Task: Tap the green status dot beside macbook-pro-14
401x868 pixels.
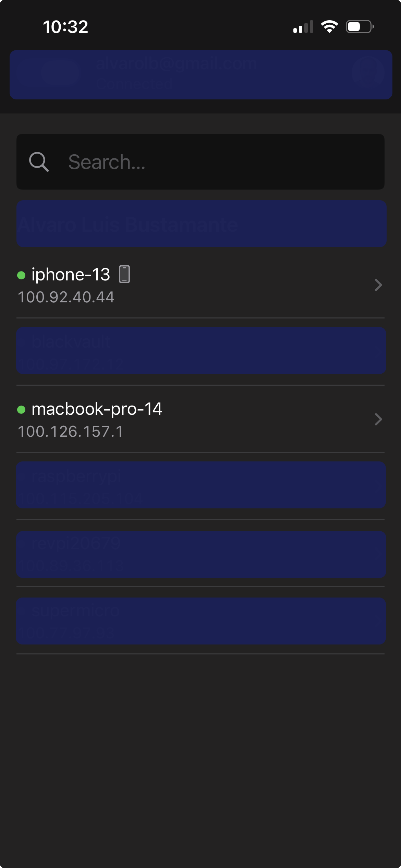Action: pos(22,409)
